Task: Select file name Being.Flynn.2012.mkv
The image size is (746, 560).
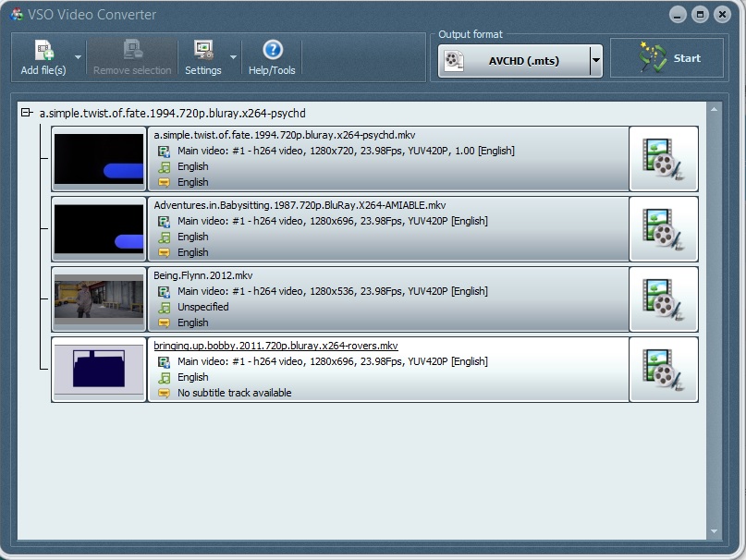Action: pyautogui.click(x=203, y=275)
